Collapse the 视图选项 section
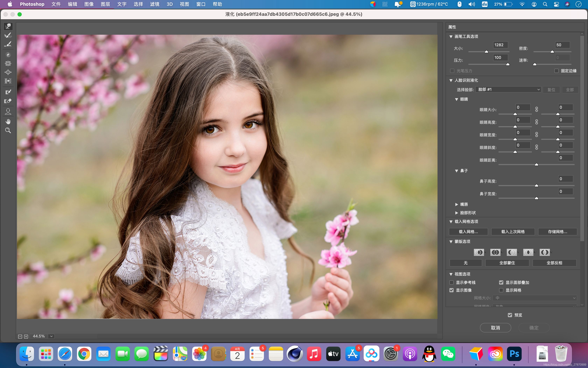 click(451, 274)
